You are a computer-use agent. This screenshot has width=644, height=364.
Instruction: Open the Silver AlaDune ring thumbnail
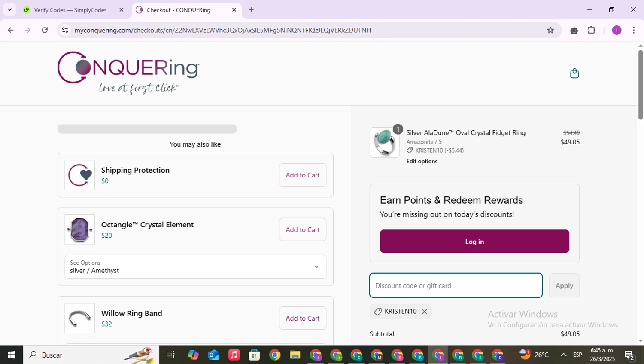pyautogui.click(x=384, y=142)
